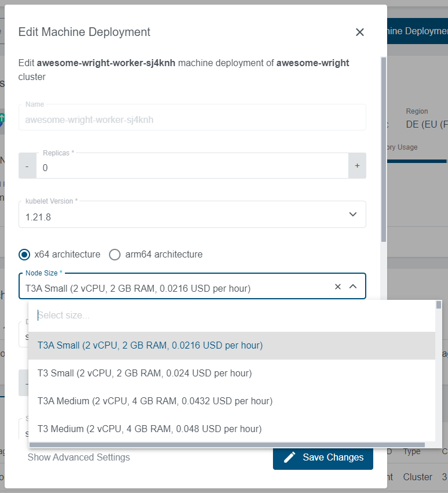The width and height of the screenshot is (448, 493).
Task: Click Save Changes button
Action: [323, 458]
